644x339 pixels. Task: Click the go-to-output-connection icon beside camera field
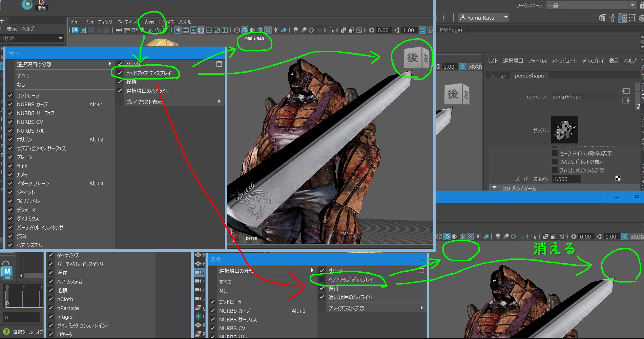click(x=626, y=100)
